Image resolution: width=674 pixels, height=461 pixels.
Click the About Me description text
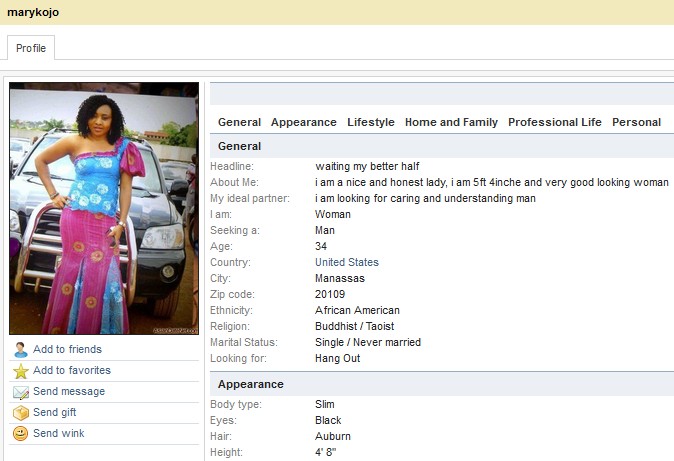(x=492, y=182)
